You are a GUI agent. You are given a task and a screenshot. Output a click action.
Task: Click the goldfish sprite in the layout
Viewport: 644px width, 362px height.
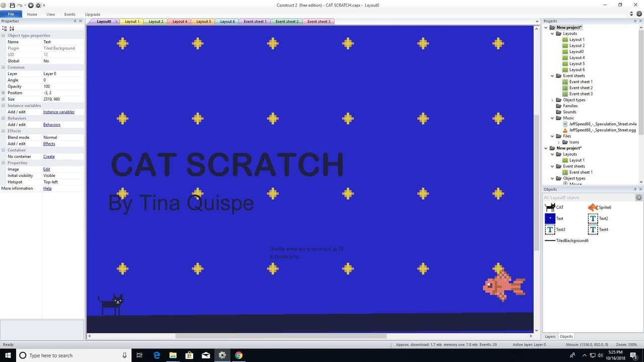pos(504,285)
